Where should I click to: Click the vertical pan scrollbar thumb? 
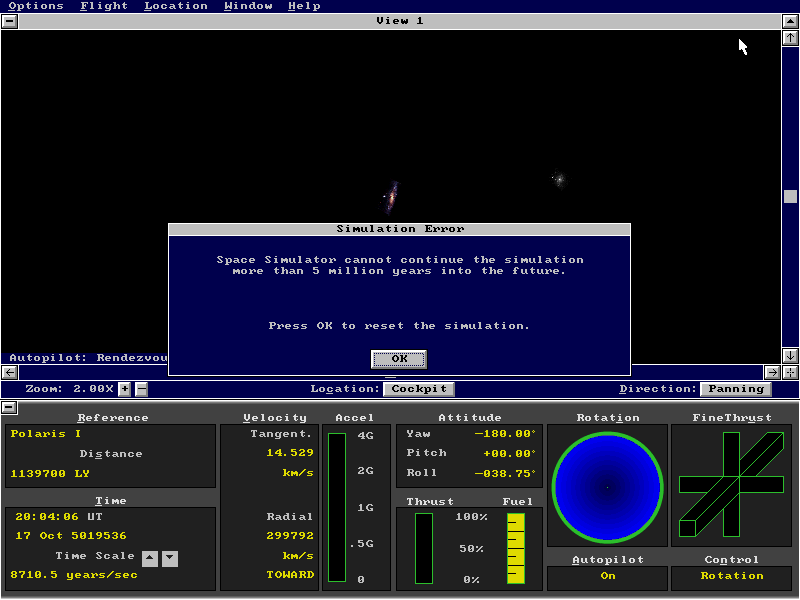click(x=790, y=196)
